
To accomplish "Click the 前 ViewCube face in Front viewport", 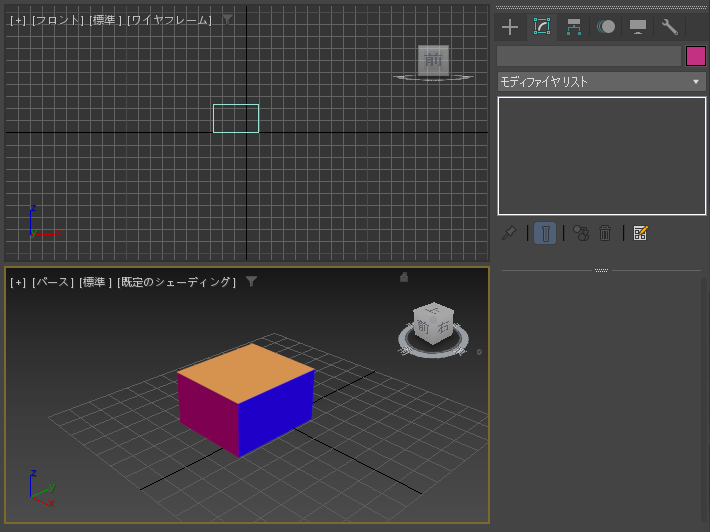I will 433,60.
